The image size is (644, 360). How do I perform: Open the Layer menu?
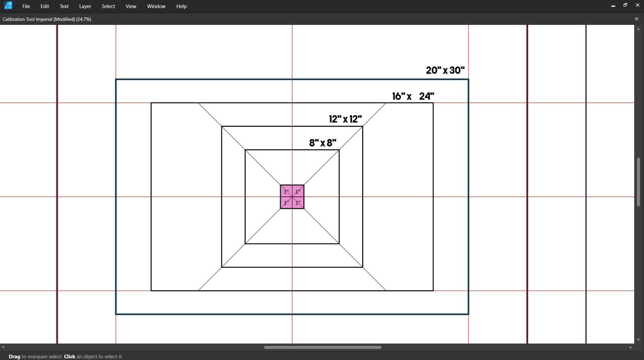coord(85,6)
